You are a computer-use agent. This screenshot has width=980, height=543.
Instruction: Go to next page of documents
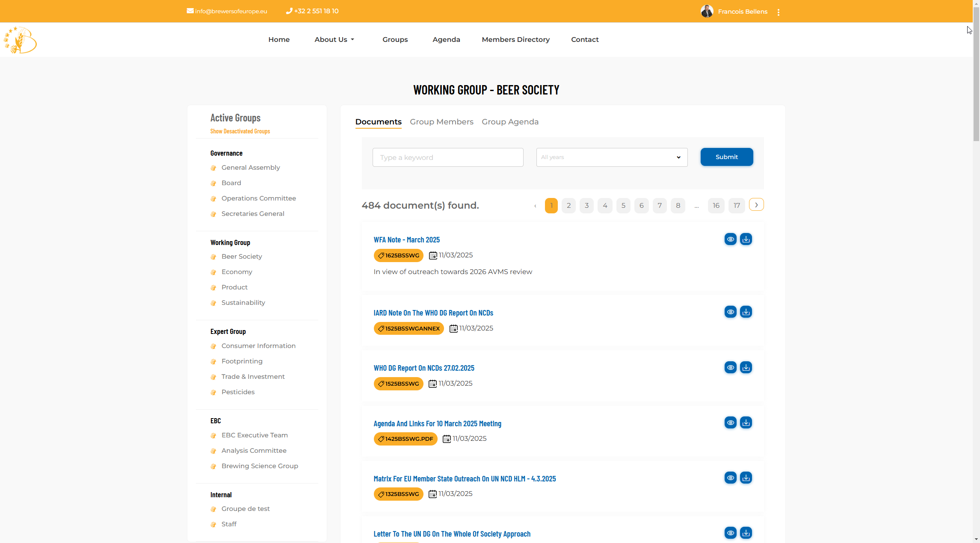pyautogui.click(x=756, y=205)
